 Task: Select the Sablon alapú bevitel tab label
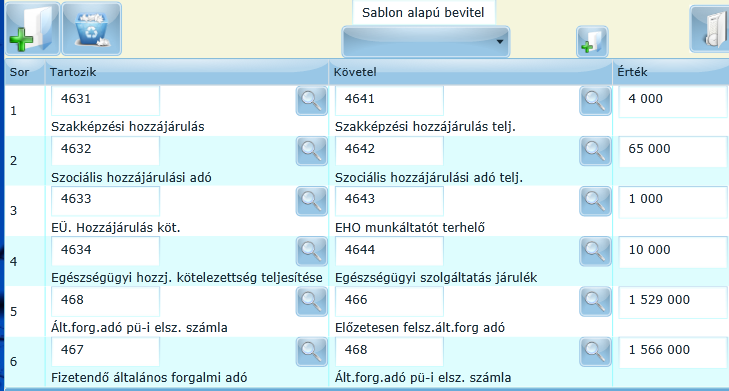pyautogui.click(x=423, y=13)
